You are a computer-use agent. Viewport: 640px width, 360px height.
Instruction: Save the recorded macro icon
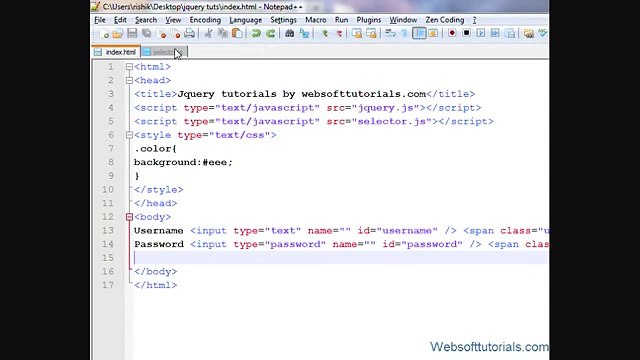tap(510, 33)
